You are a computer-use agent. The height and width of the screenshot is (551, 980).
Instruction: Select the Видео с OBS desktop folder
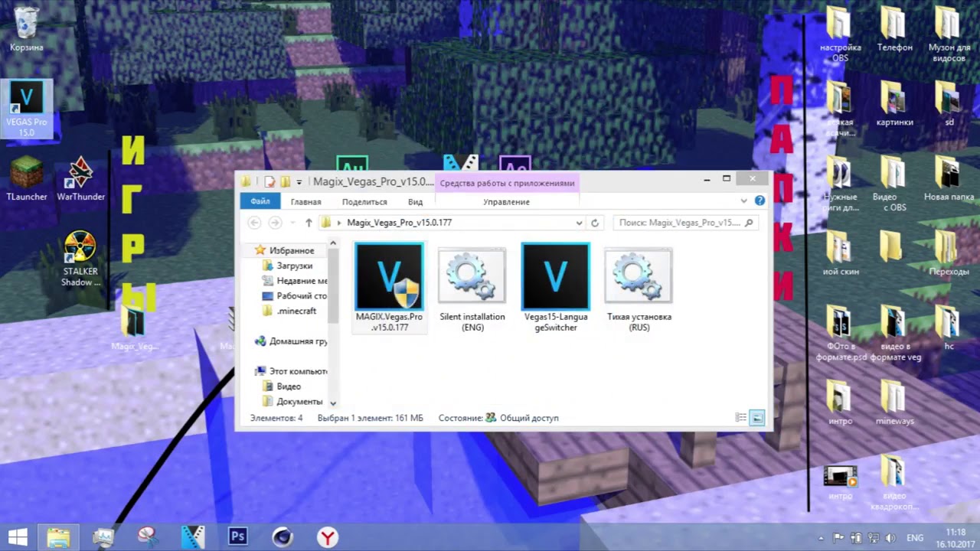894,184
